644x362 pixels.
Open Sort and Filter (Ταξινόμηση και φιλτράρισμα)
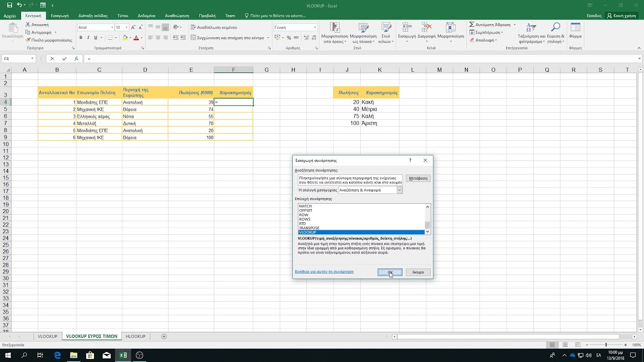tap(531, 33)
